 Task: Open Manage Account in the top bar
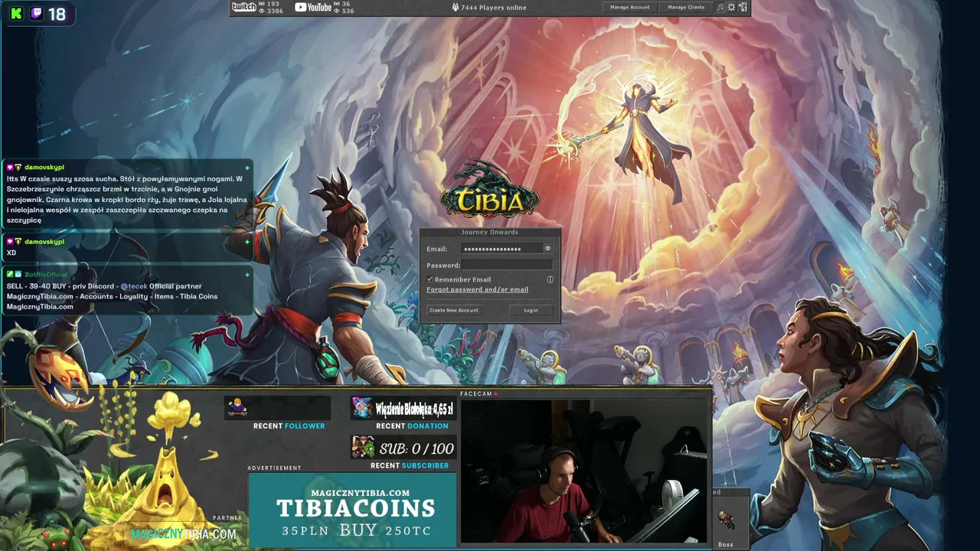(630, 7)
